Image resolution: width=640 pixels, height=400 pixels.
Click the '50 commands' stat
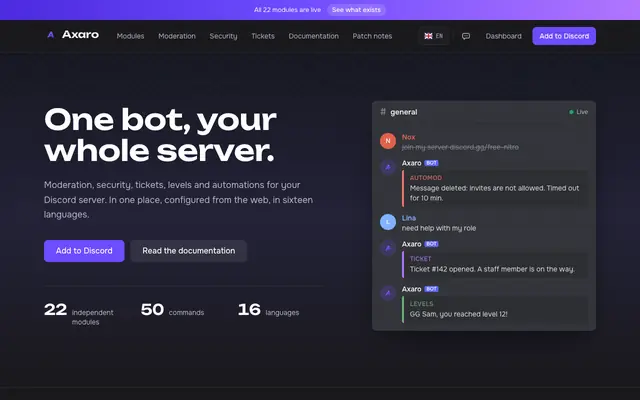click(x=172, y=310)
